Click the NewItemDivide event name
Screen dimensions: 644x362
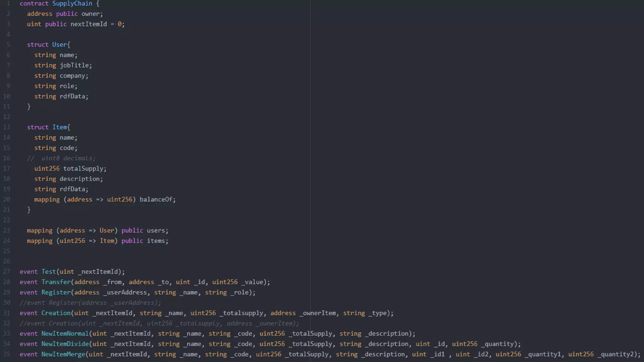pyautogui.click(x=65, y=344)
